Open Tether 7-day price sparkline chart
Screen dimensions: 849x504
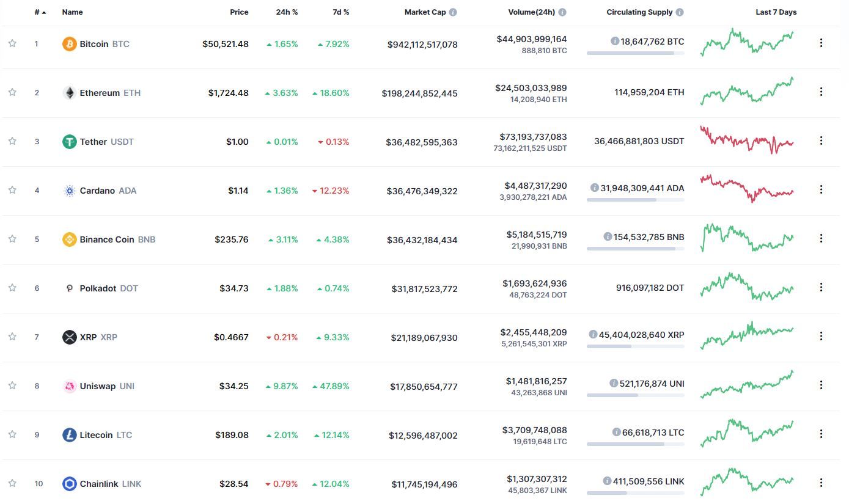747,140
